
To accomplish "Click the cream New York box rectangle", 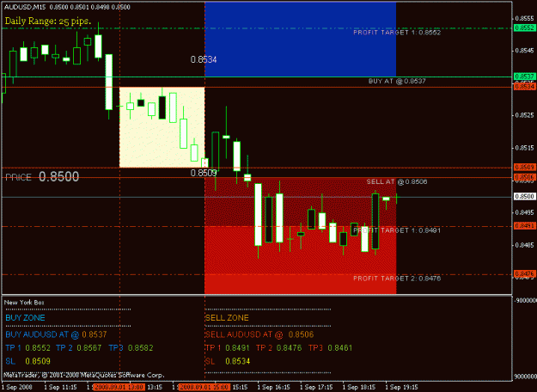I will coord(162,127).
